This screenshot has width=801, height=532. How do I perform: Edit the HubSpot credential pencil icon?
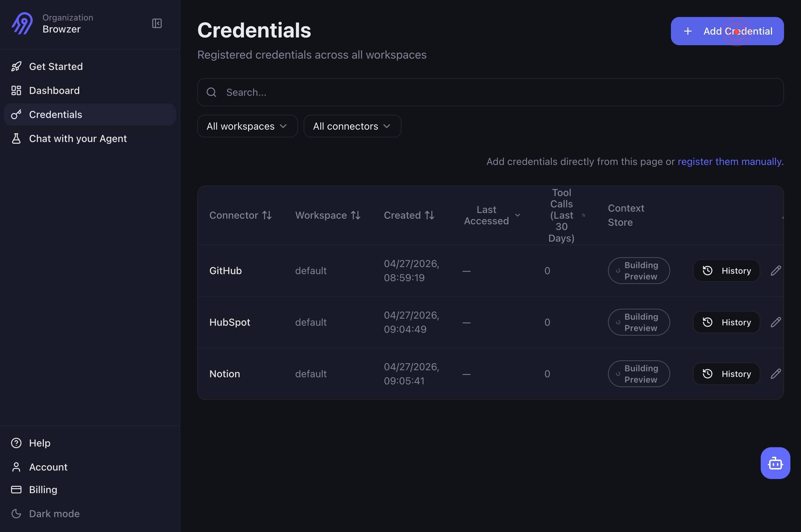click(776, 322)
